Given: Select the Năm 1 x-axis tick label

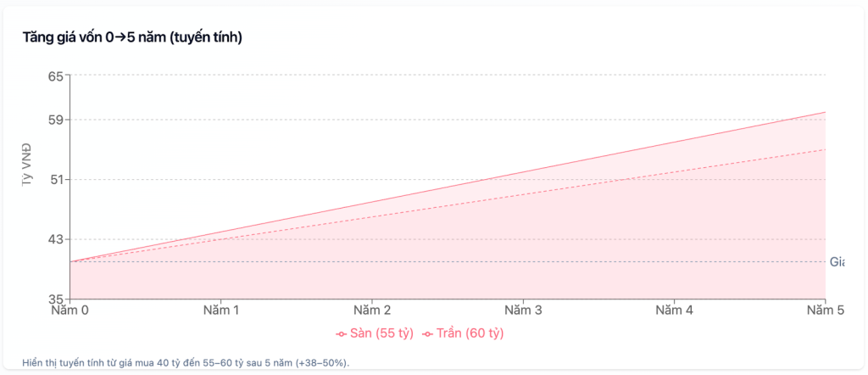Looking at the screenshot, I should coord(221,311).
